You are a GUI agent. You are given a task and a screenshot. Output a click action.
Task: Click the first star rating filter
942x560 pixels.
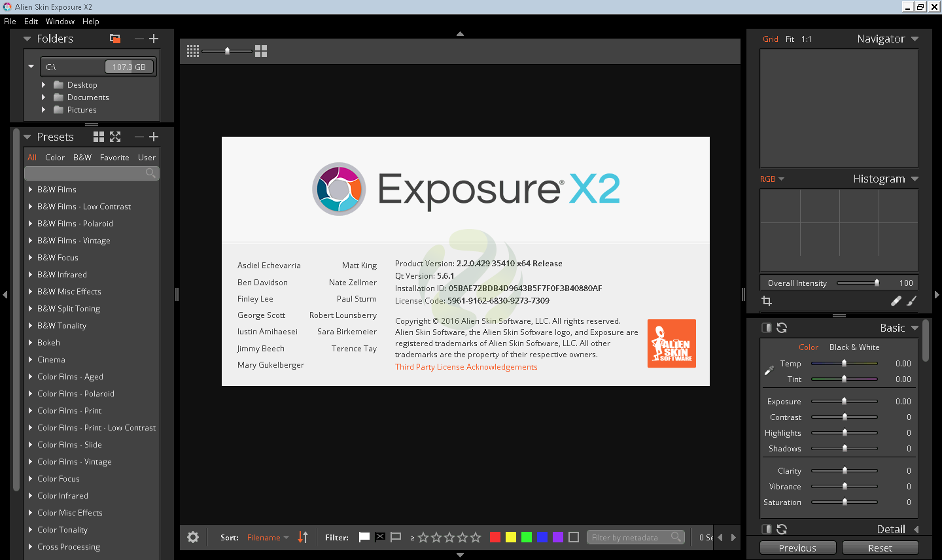(x=423, y=537)
